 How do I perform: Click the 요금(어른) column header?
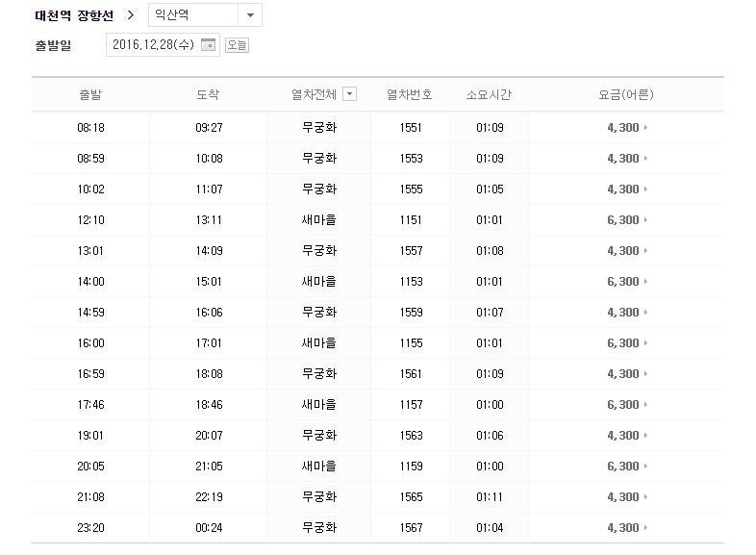pos(626,94)
